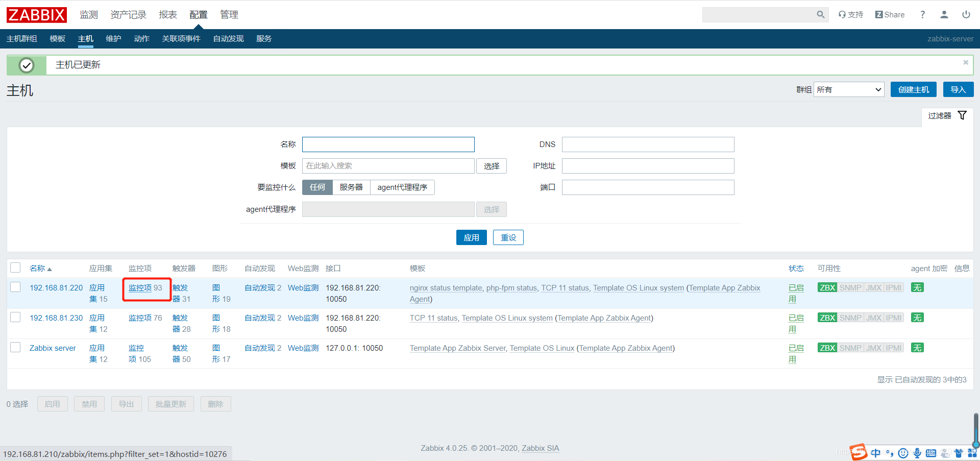
Task: Click the search magnifier icon
Action: point(820,15)
